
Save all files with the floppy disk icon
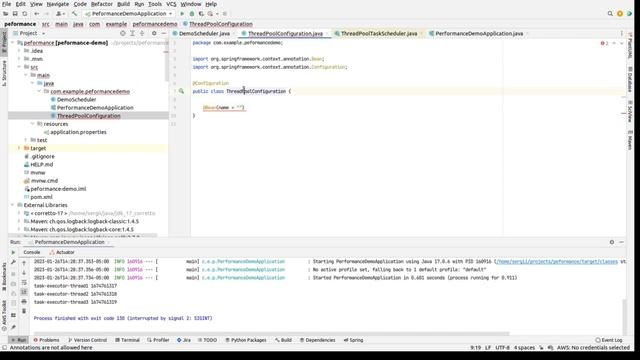(15, 14)
